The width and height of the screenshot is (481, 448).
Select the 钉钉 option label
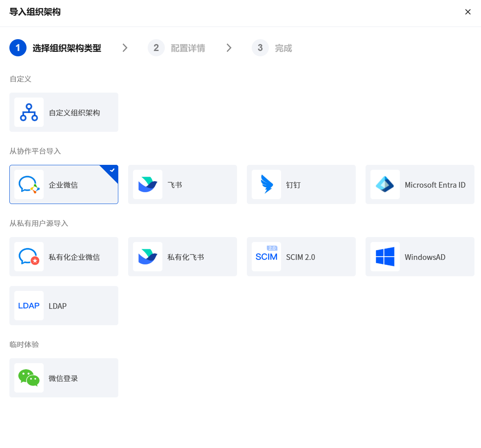click(x=293, y=185)
